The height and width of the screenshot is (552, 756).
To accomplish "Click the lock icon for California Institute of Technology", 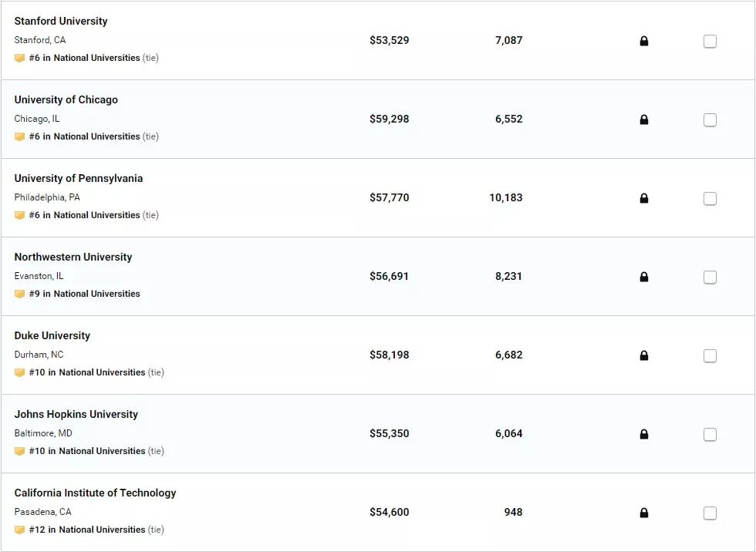I will point(644,513).
